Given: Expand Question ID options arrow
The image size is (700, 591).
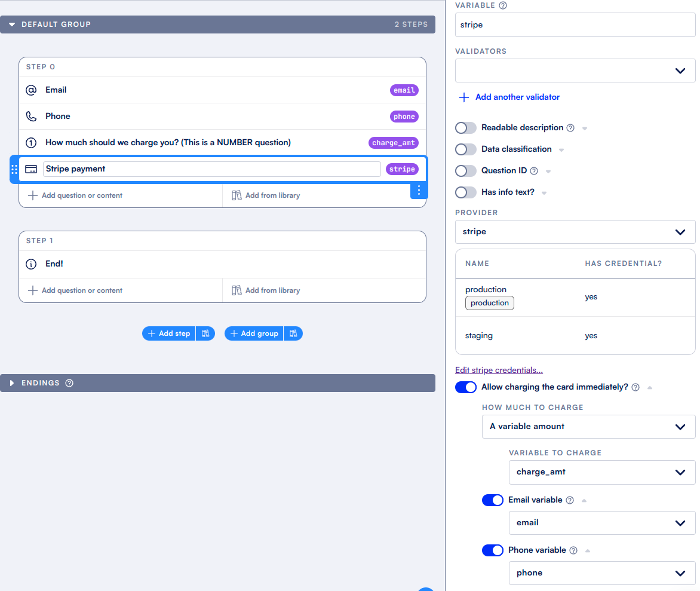Looking at the screenshot, I should click(548, 172).
